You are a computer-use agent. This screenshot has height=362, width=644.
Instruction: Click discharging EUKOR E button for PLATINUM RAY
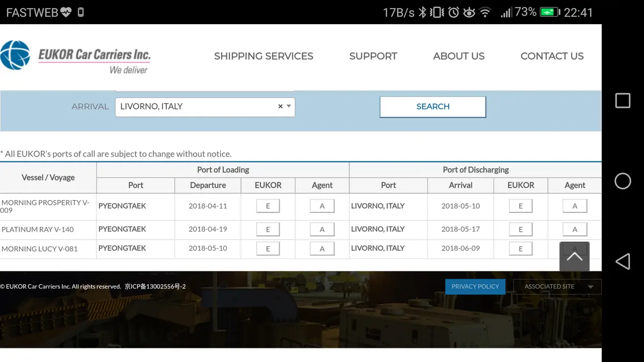point(521,230)
